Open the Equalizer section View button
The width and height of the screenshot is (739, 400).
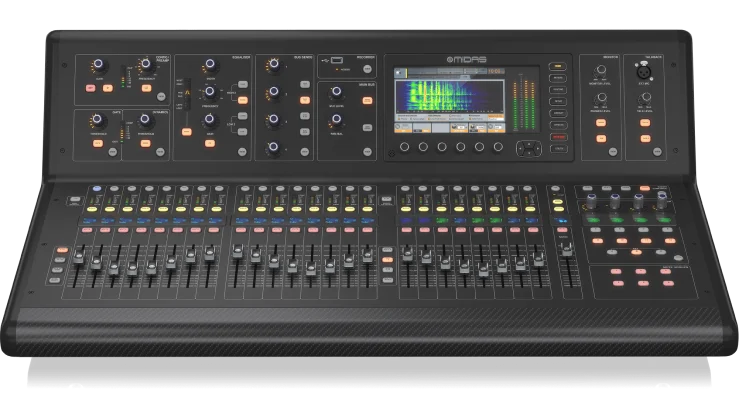pos(242,152)
